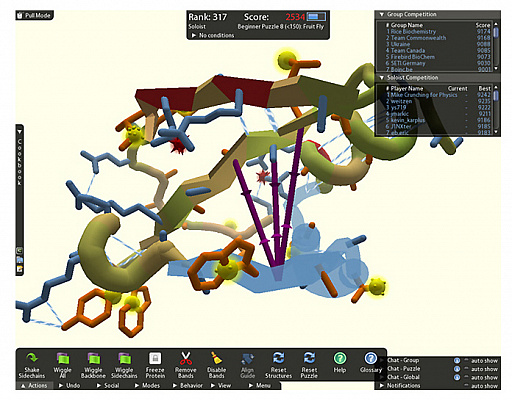Expand the No conditions disclosure triangle
This screenshot has width=512, height=401.
coord(194,35)
